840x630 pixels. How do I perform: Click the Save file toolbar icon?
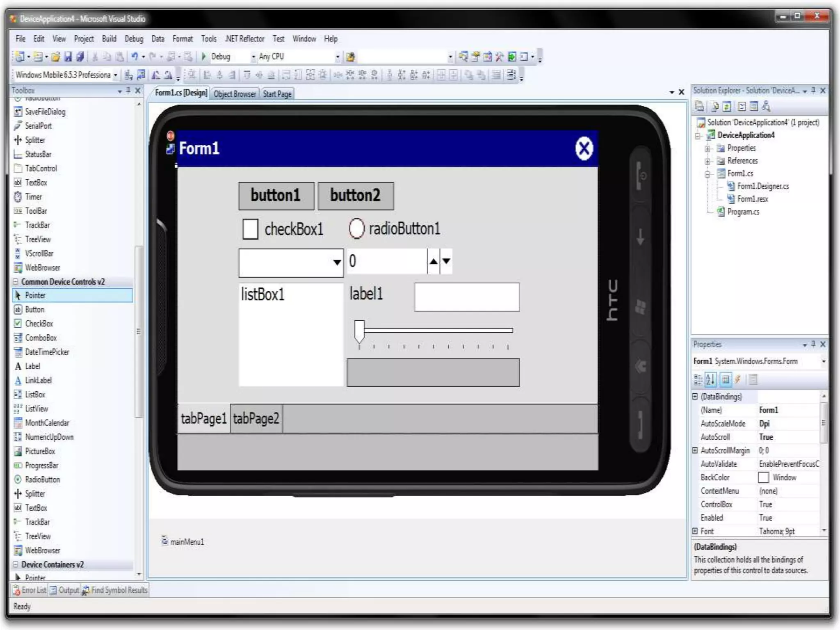[x=68, y=57]
